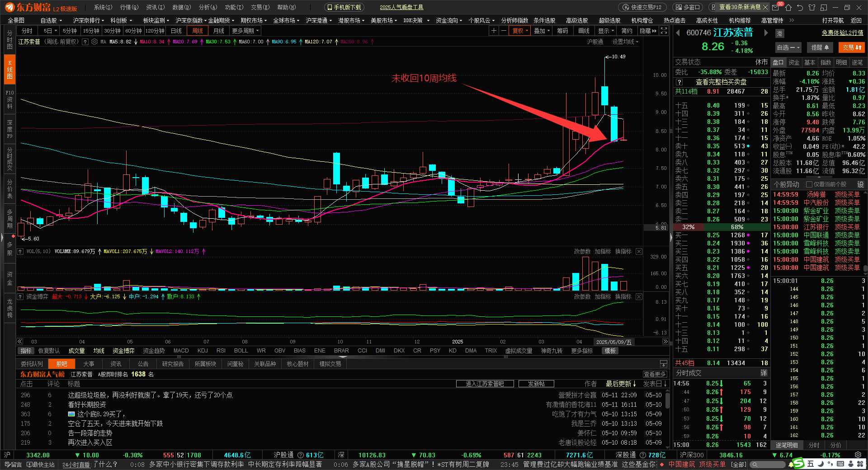Viewport: 868px width, 470px height.
Task: Toggle 隐藏 side panel button
Action: point(648,31)
